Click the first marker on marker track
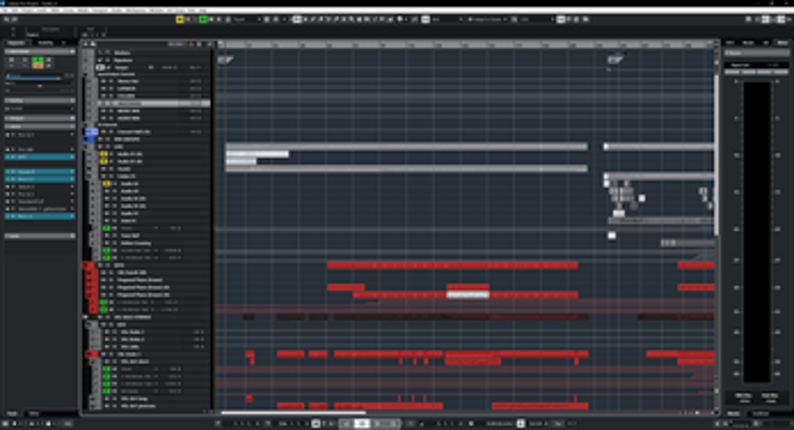Screen dimensions: 794x430 (x=223, y=59)
